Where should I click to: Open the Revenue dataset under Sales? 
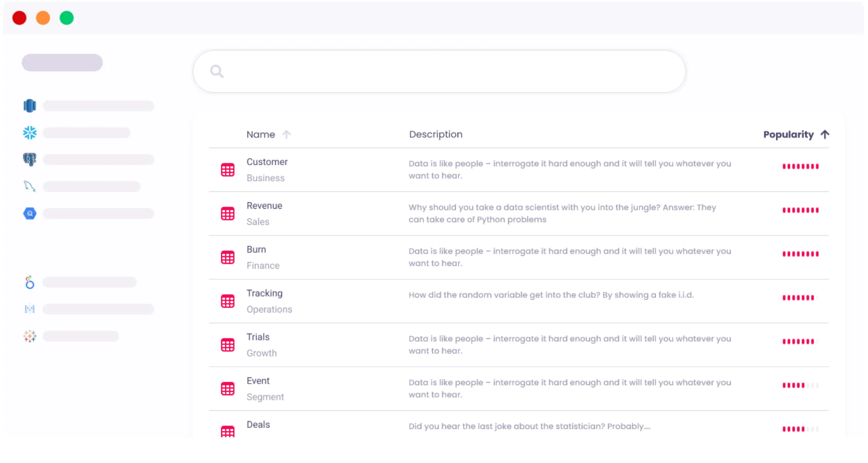[x=264, y=206]
